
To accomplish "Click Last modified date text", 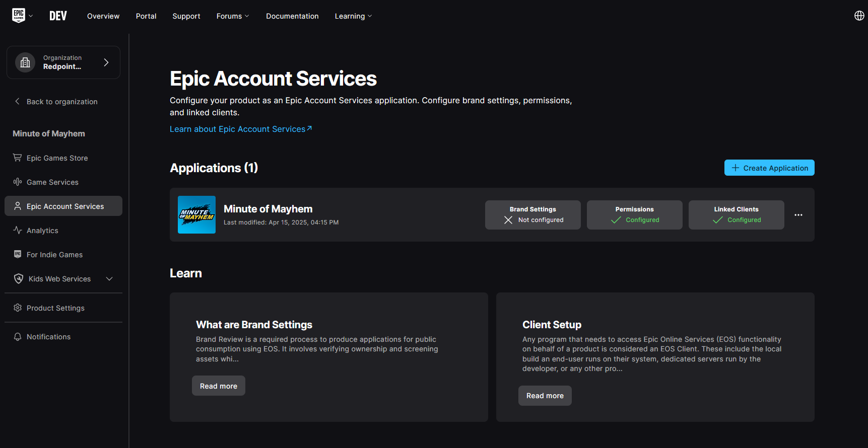I will [x=281, y=222].
